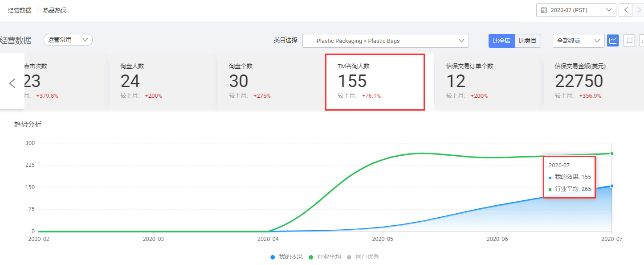644x265 pixels.
Task: Click the green 2020-07 industry average point
Action: [612, 153]
